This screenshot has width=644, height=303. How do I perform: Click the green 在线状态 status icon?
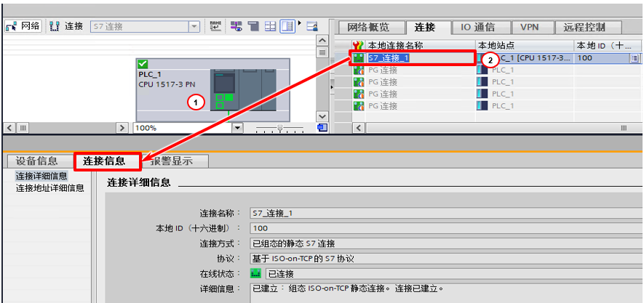coord(256,273)
